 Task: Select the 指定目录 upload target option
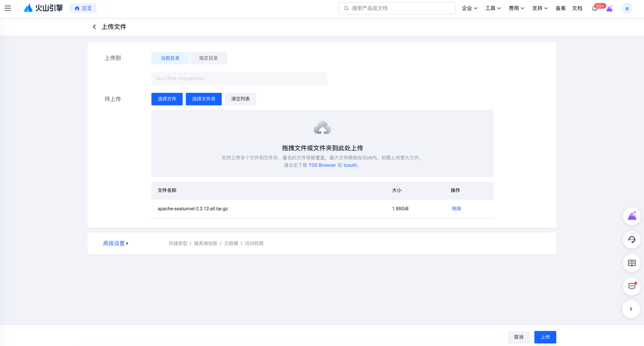208,58
